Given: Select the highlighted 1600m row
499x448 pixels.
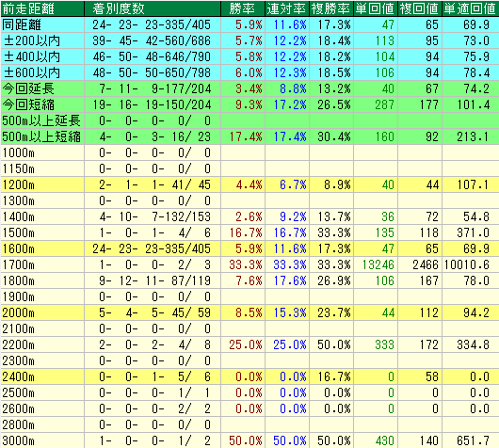Looking at the screenshot, I should pyautogui.click(x=249, y=248).
